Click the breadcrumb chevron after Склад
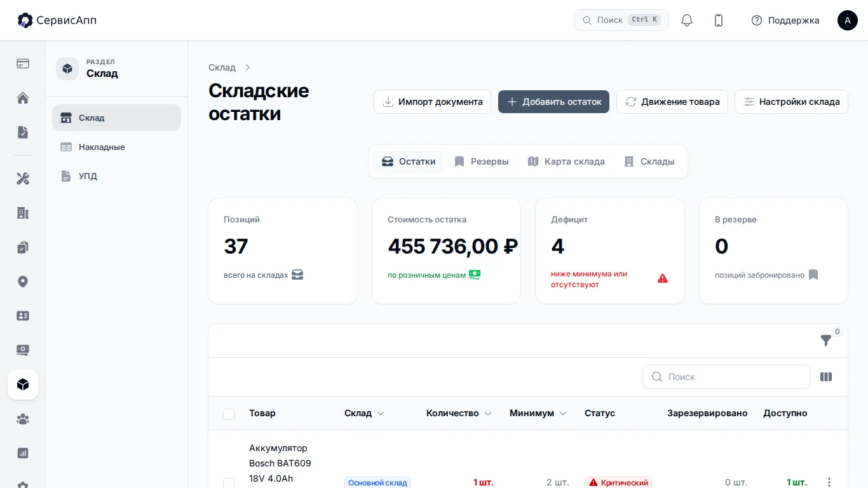Screen dimensions: 868x488 click(x=248, y=67)
